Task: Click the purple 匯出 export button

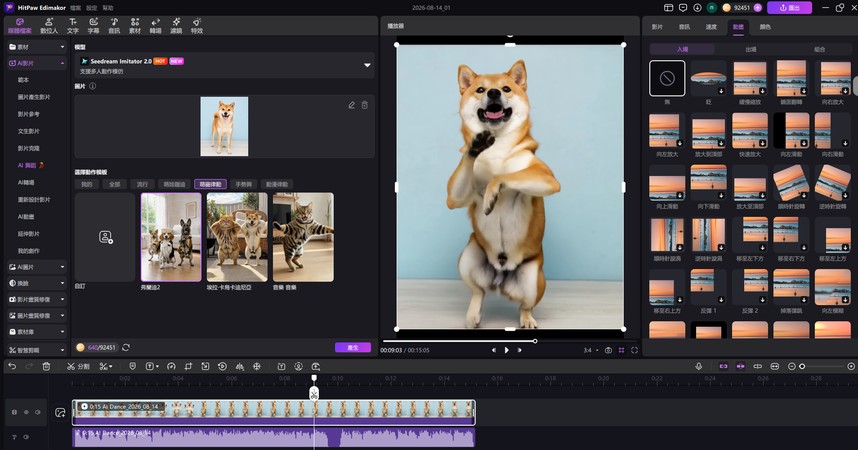Action: click(790, 8)
